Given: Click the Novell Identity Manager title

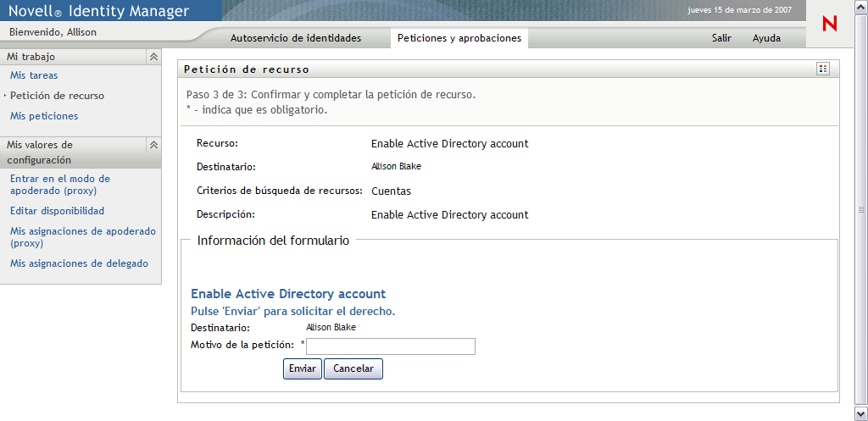Looking at the screenshot, I should 98,11.
